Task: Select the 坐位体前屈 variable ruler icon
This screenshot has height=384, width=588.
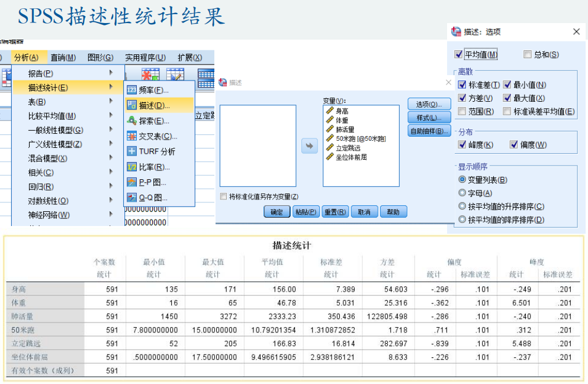Action: tap(330, 157)
